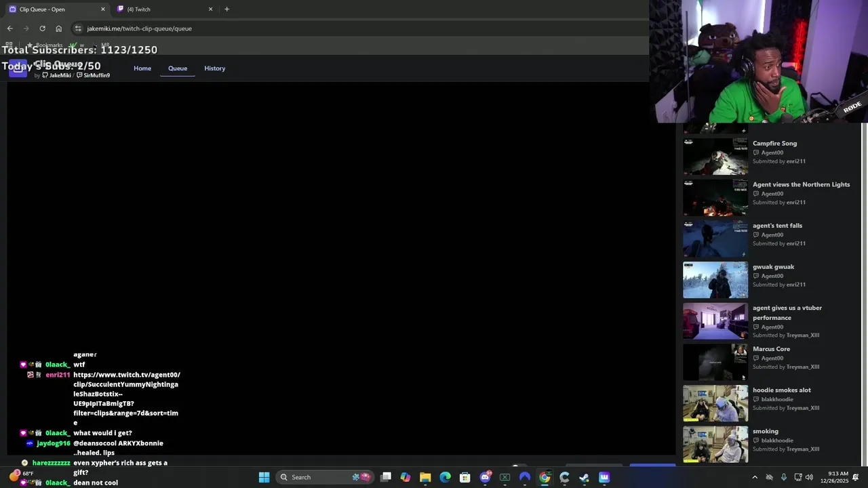The width and height of the screenshot is (868, 488).
Task: Open the Twitch clip link from enri211
Action: (x=126, y=399)
